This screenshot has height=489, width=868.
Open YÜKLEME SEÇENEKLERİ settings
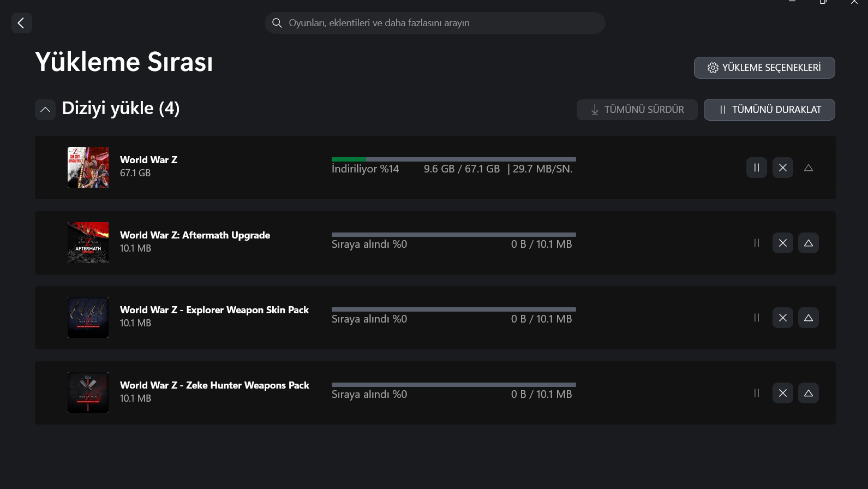coord(764,68)
